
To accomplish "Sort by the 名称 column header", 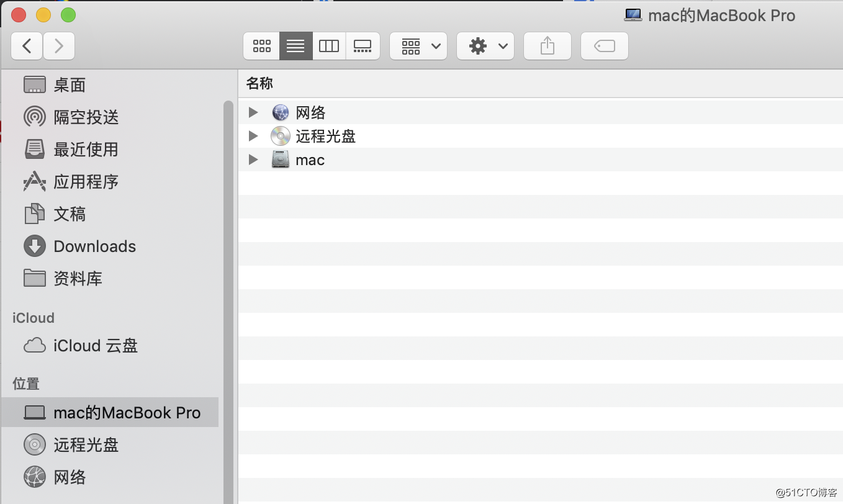I will click(259, 83).
